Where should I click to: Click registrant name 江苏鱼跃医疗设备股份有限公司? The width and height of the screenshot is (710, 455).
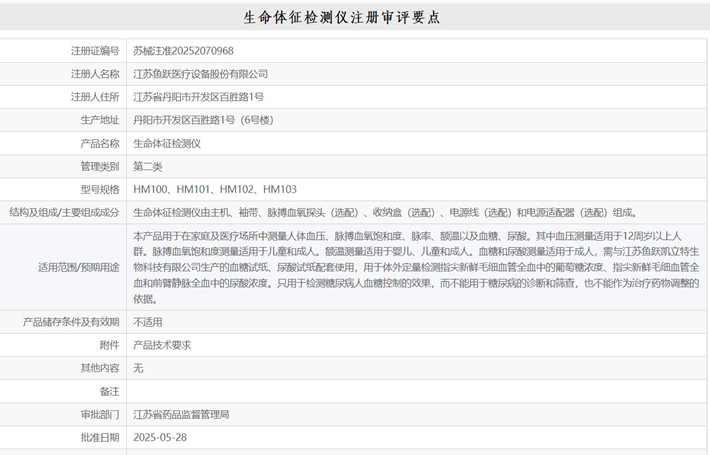pyautogui.click(x=201, y=74)
